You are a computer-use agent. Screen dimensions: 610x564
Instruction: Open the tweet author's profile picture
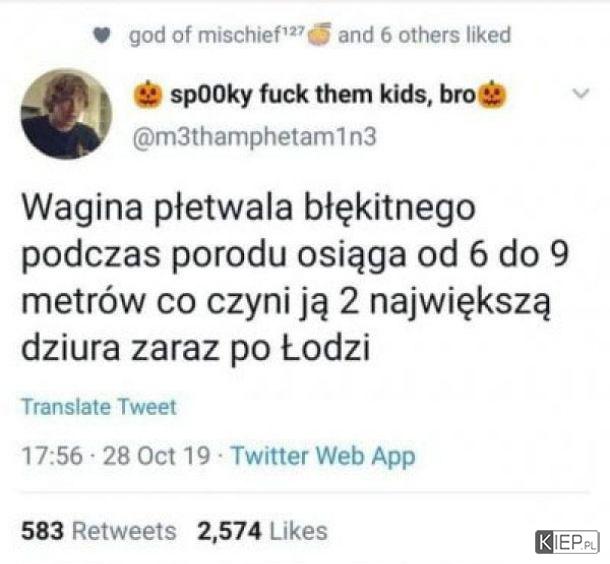point(66,114)
